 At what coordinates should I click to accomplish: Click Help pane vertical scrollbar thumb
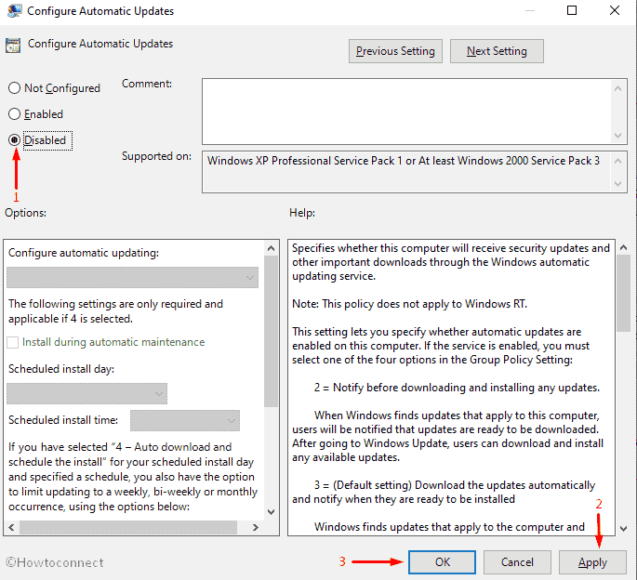(x=624, y=294)
